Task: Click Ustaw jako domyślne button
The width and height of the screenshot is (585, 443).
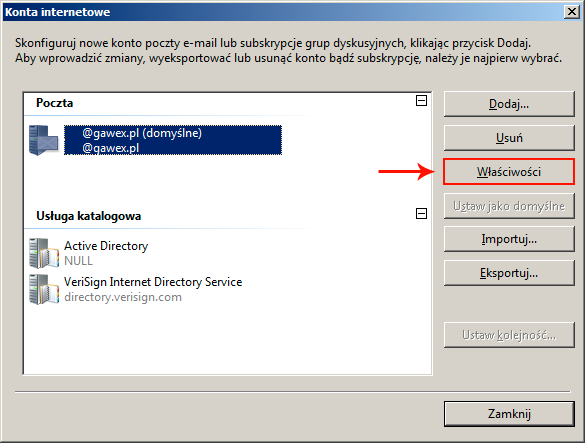Action: [509, 206]
